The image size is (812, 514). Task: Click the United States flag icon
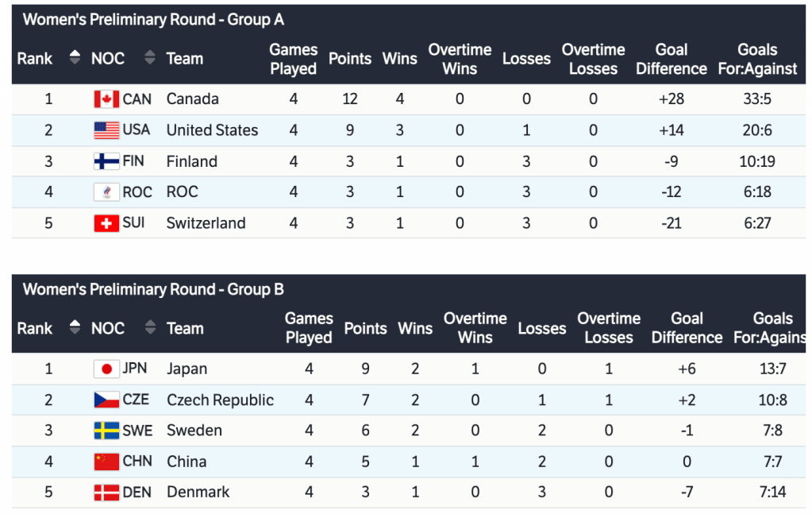(x=106, y=130)
